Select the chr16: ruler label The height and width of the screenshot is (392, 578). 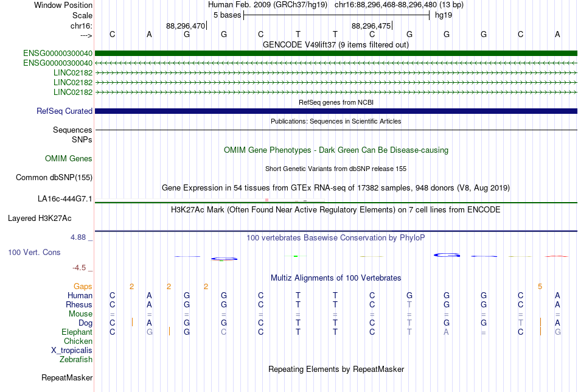tap(82, 26)
